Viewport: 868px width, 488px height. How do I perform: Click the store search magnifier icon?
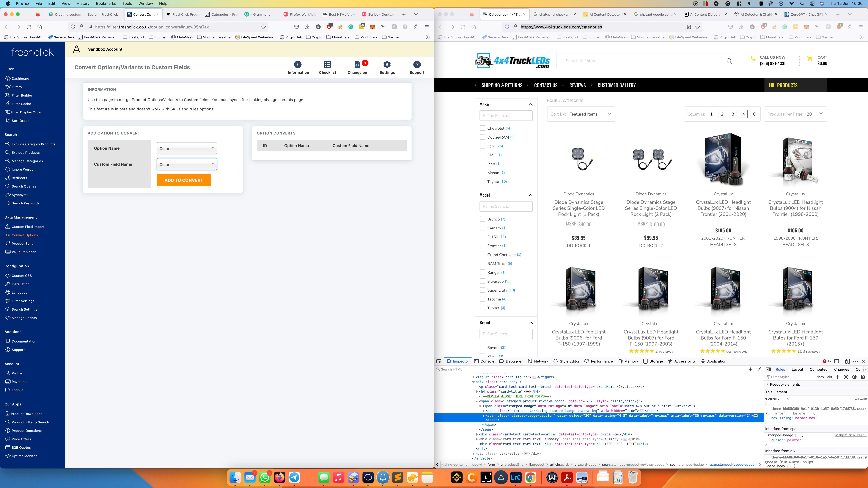click(729, 61)
